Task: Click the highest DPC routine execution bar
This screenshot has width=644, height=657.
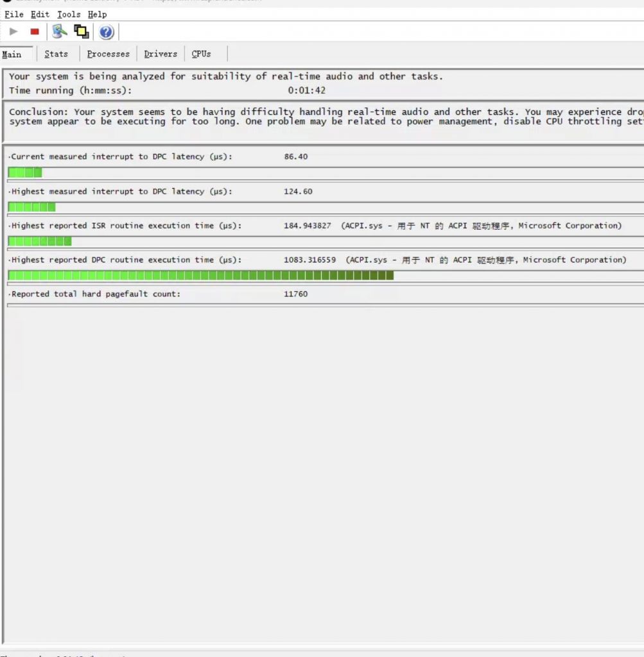Action: pos(200,276)
